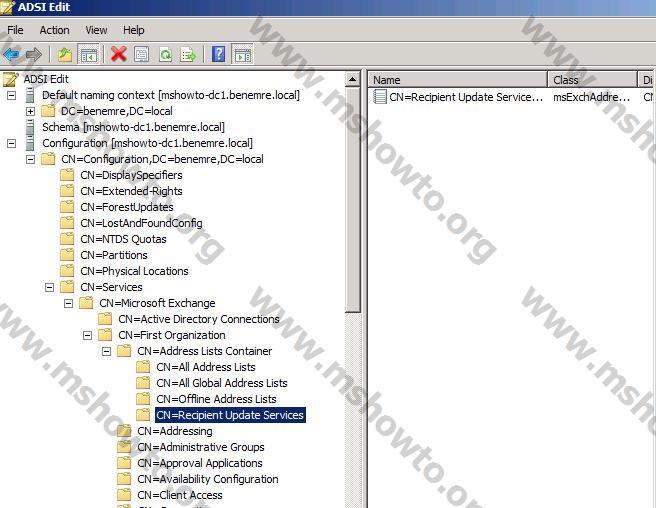This screenshot has height=508, width=656.
Task: Select CN=Extended-Rights in the tree
Action: [131, 191]
